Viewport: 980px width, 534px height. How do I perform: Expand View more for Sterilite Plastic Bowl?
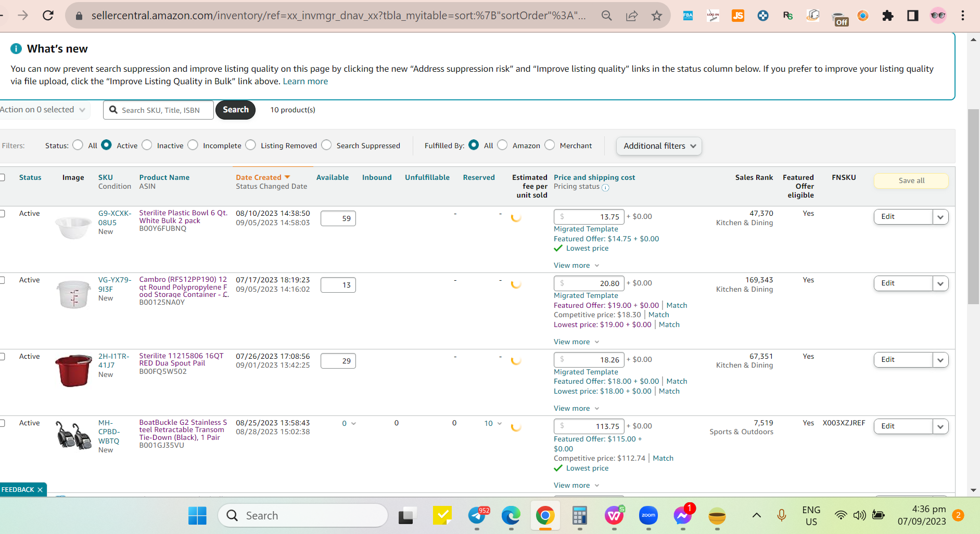pyautogui.click(x=576, y=265)
